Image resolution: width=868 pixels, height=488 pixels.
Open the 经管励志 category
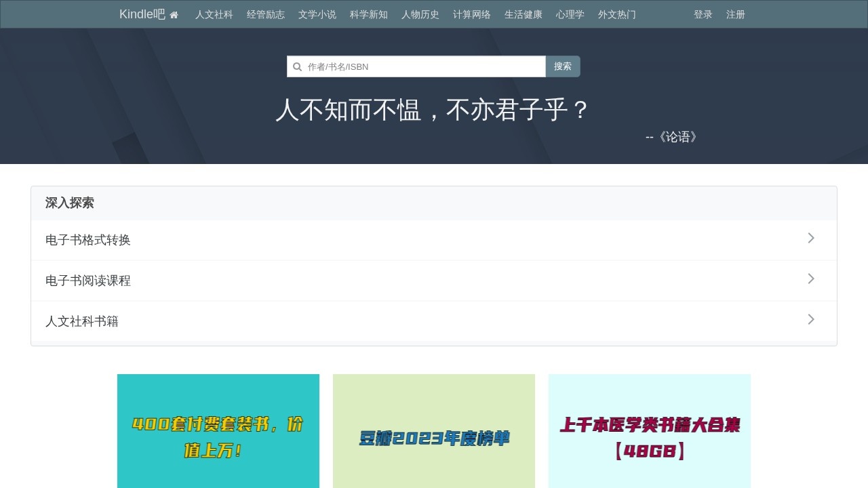point(265,14)
